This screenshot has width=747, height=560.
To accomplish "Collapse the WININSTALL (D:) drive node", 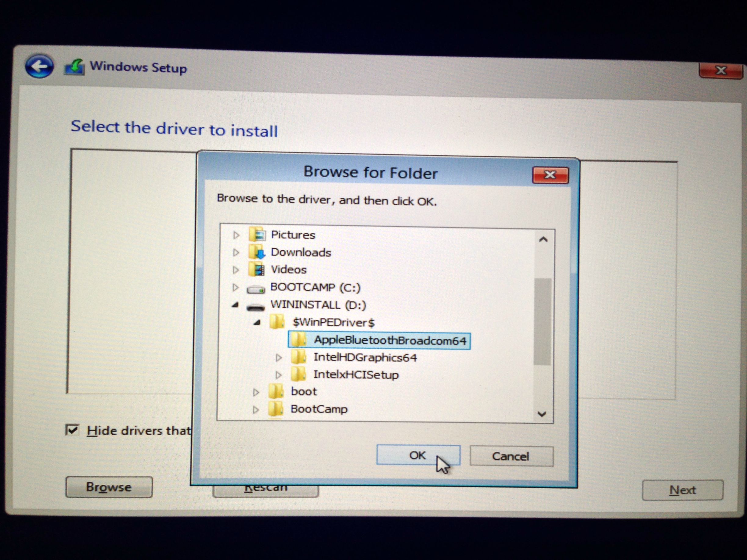I will click(235, 305).
